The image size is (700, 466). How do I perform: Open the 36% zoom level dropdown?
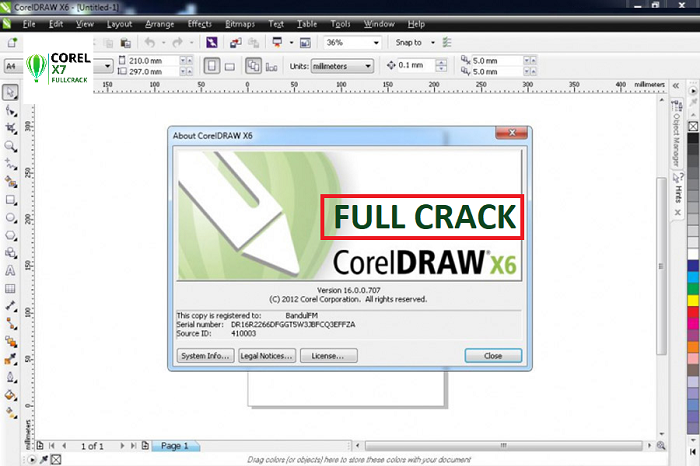point(376,43)
